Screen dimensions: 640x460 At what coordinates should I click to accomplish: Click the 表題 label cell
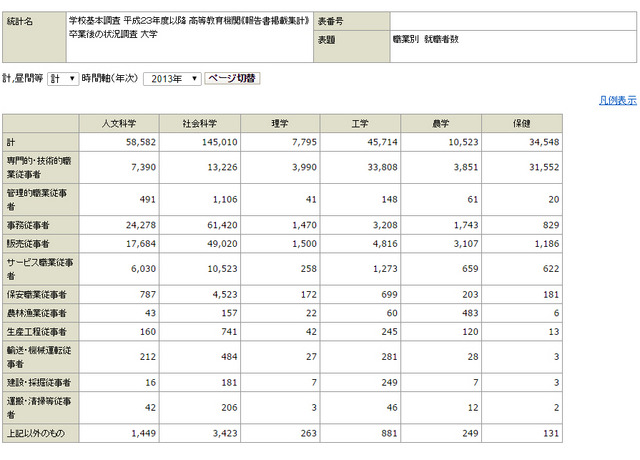point(352,47)
